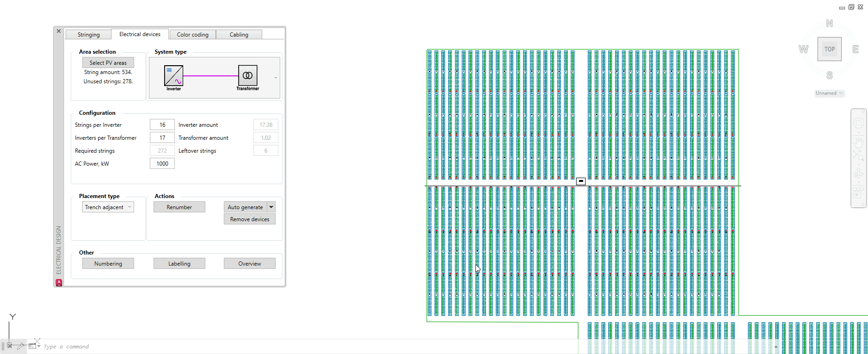868x354 pixels.
Task: Rotate view to North on ViewCube compass
Action: click(x=829, y=24)
